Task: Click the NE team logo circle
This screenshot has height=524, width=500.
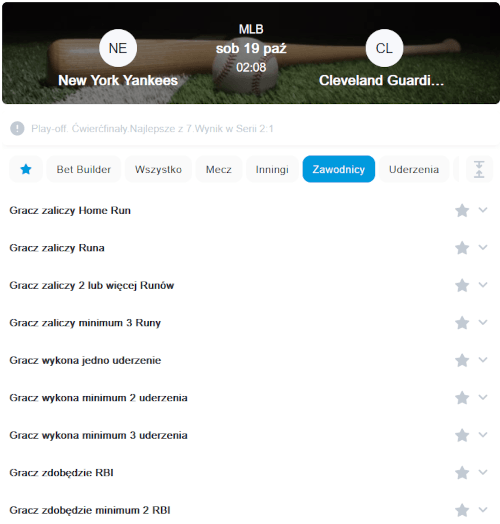Action: click(118, 48)
